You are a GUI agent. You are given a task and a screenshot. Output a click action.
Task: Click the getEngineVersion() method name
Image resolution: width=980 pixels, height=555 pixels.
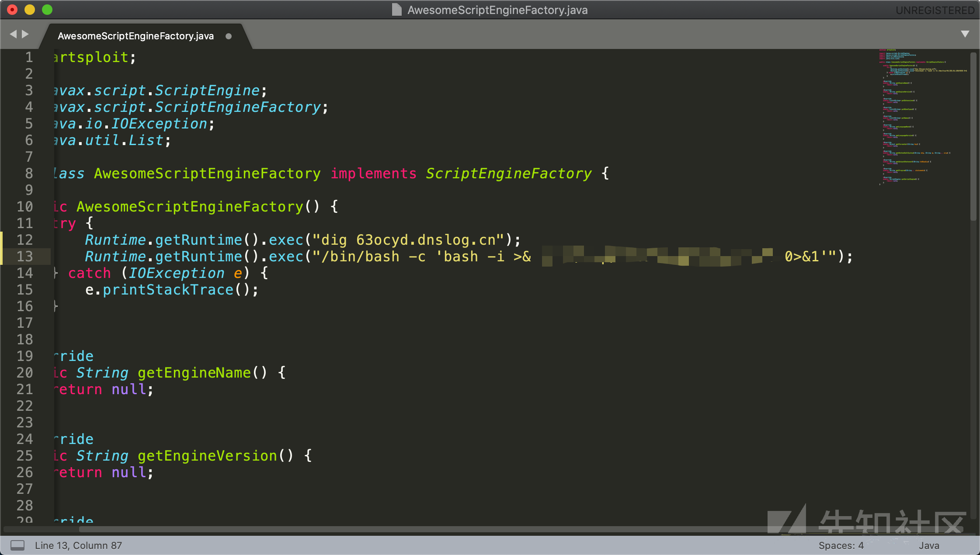[207, 456]
